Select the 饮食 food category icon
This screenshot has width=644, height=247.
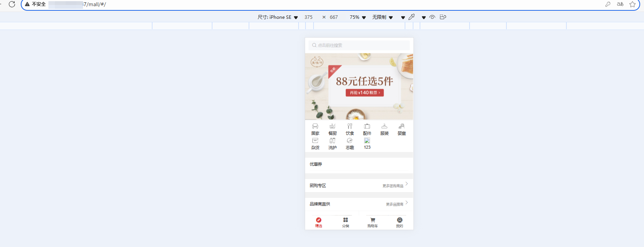click(350, 126)
